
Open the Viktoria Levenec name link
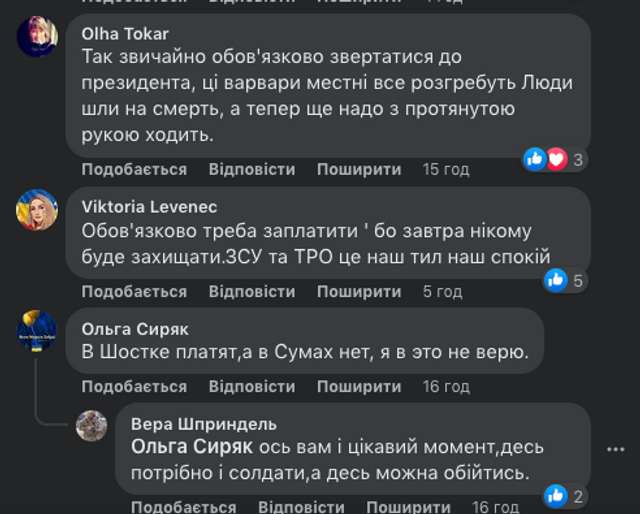click(138, 208)
